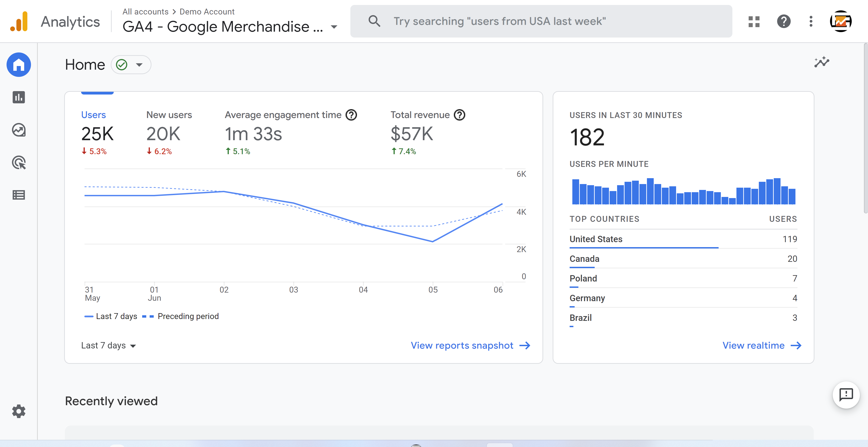Select the New users metric tab

click(x=169, y=132)
